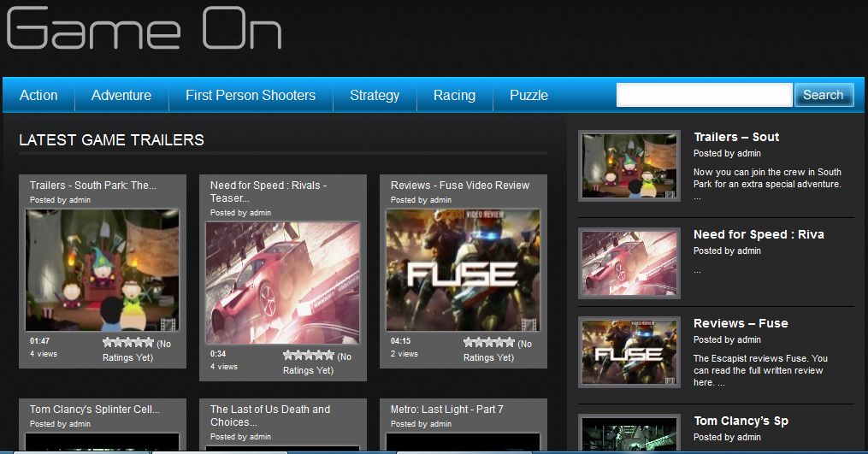Screen dimensions: 868x454
Task: Click 'LATEST GAME TRAILERS' section heading
Action: [x=112, y=140]
